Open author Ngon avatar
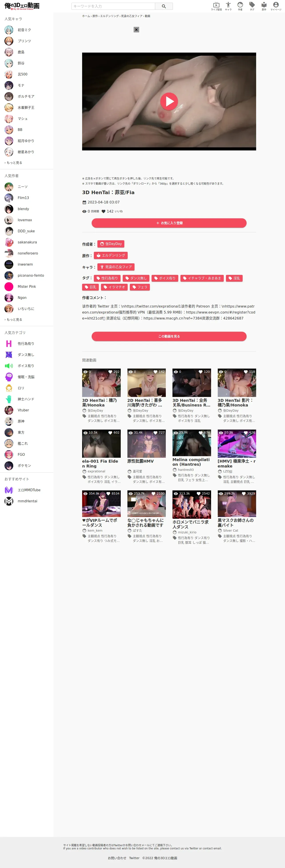Viewport: 285px width, 868px height. coord(9,298)
